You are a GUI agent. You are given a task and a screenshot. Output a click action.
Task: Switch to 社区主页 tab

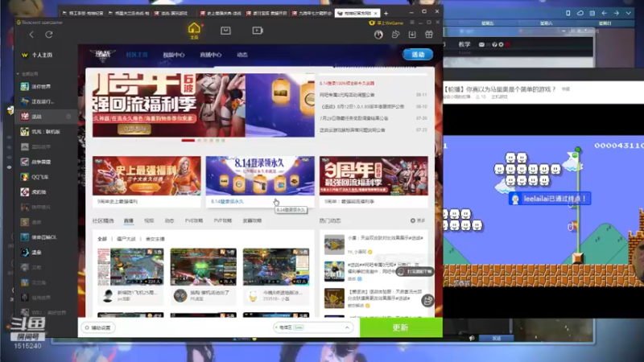click(x=137, y=55)
